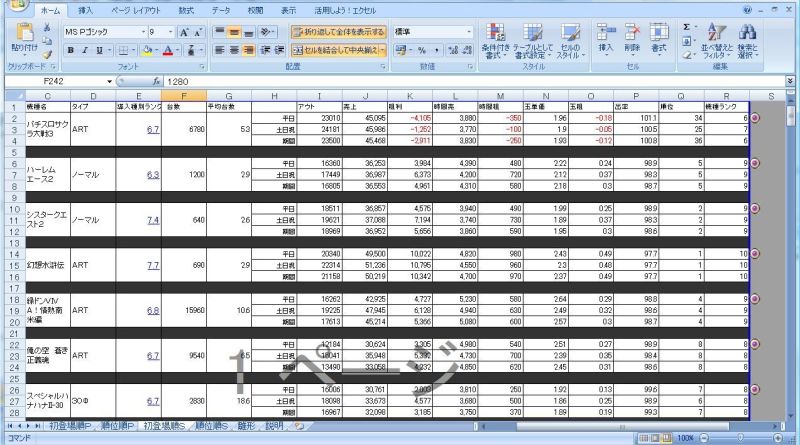Switch to the 挿入 (Insert) ribbon tab

[x=86, y=9]
